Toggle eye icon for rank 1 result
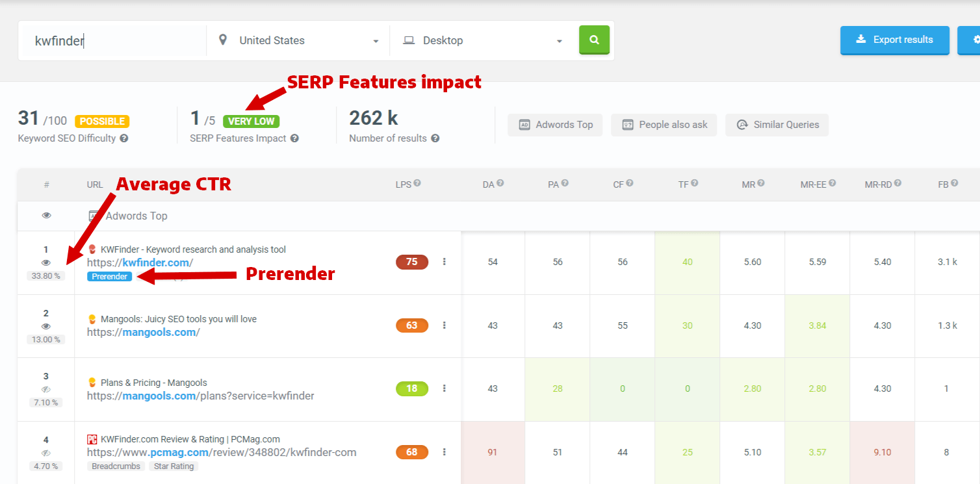Image resolution: width=980 pixels, height=484 pixels. click(x=46, y=263)
